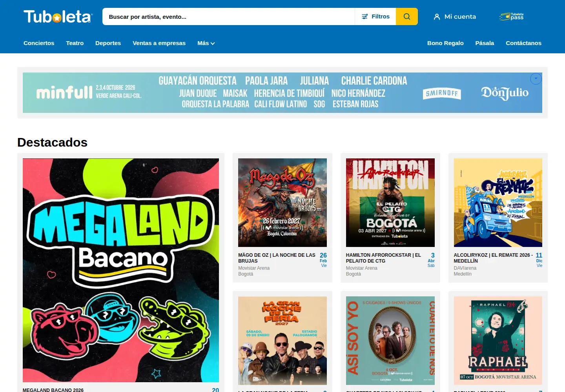Click the 3 Abr date on Hamilton card

[x=431, y=260]
